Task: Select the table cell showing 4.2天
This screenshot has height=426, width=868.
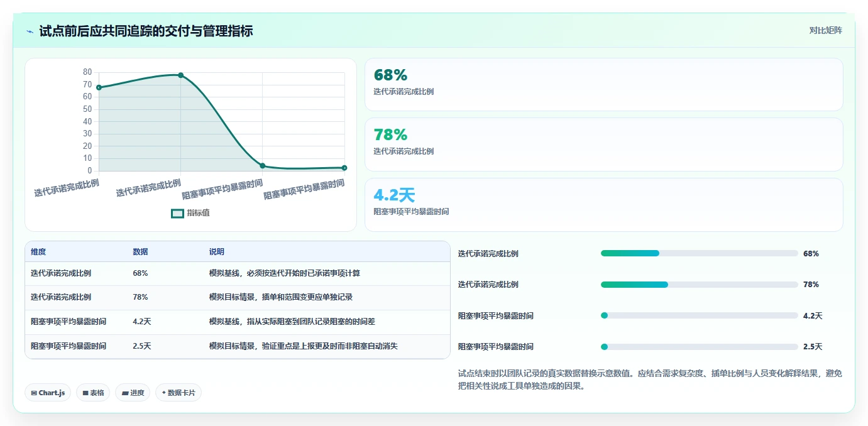Action: pos(142,322)
